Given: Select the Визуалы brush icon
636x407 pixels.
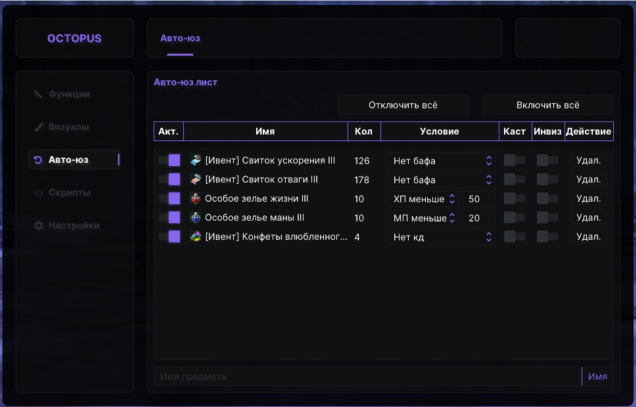Looking at the screenshot, I should point(38,127).
